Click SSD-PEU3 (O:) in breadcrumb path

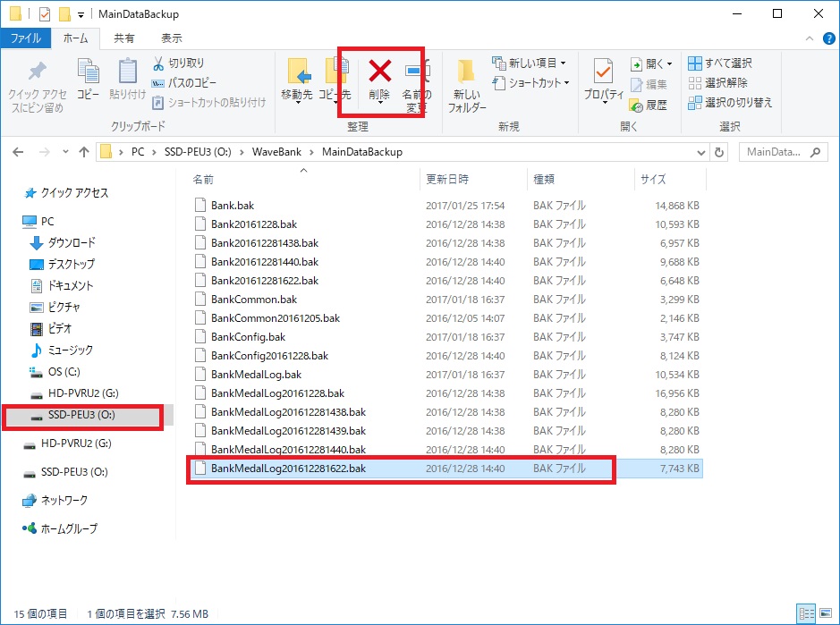pyautogui.click(x=198, y=152)
